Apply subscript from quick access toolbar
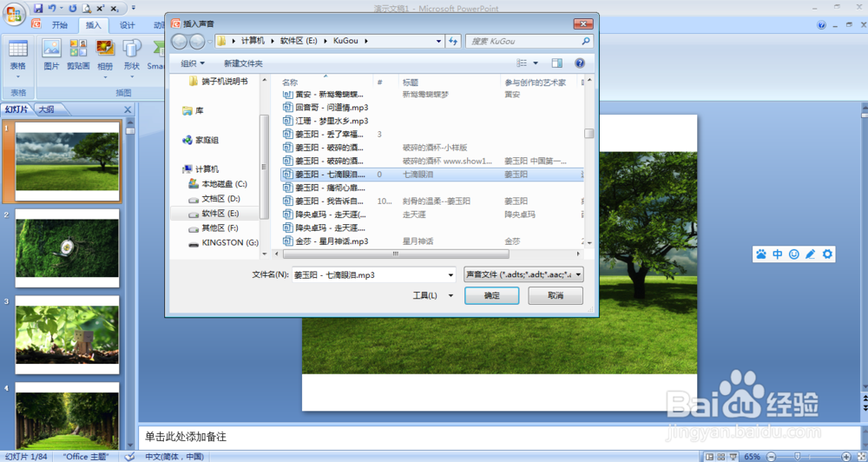 115,9
